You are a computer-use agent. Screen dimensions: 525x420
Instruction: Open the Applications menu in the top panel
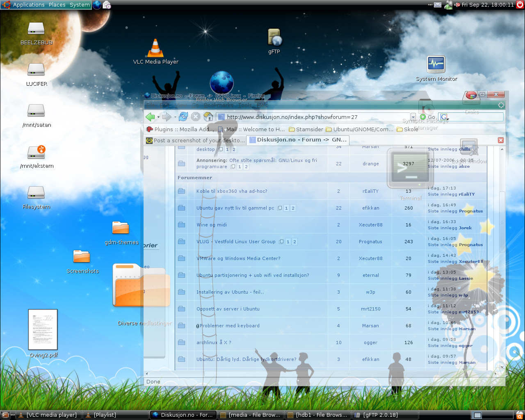(x=29, y=5)
